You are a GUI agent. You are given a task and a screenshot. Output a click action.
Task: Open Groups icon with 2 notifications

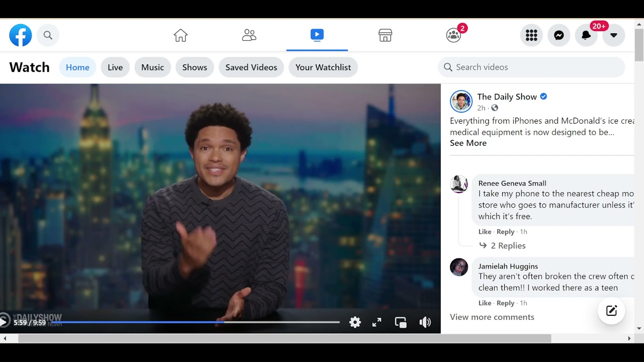[454, 35]
